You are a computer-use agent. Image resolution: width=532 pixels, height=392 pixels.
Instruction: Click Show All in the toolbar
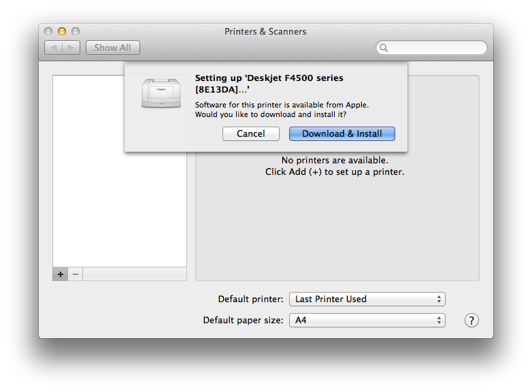pyautogui.click(x=113, y=48)
